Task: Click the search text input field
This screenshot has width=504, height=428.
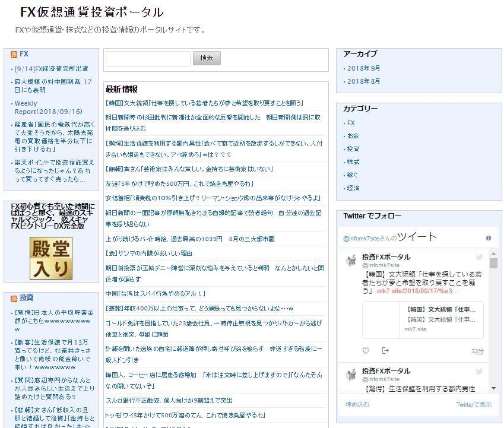Action: coord(148,59)
